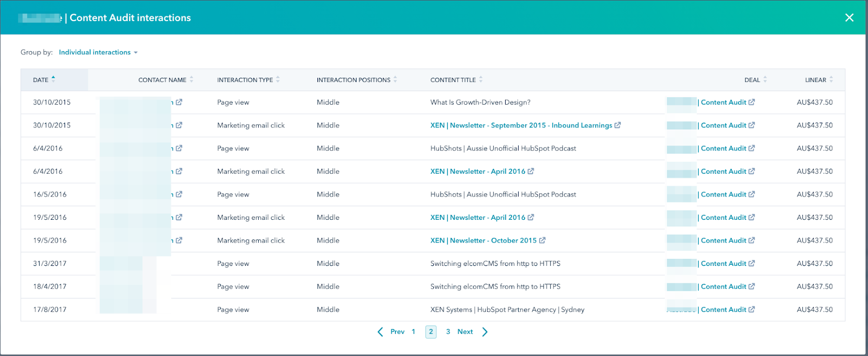Open contact record icon in first row
The height and width of the screenshot is (356, 868).
click(179, 103)
